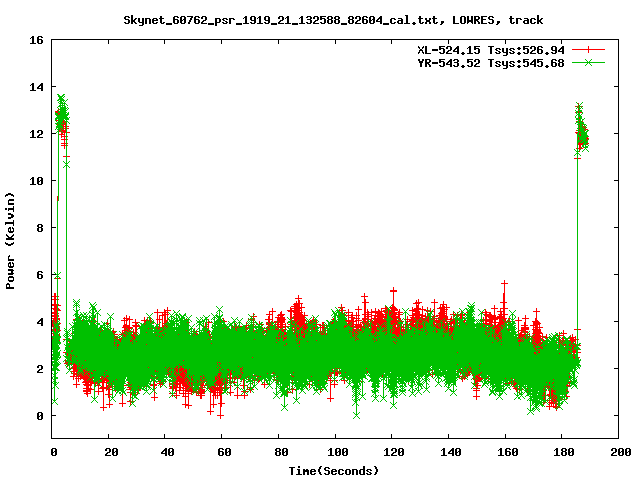Click the 'Time(Seconds)' x-axis label

tap(333, 471)
